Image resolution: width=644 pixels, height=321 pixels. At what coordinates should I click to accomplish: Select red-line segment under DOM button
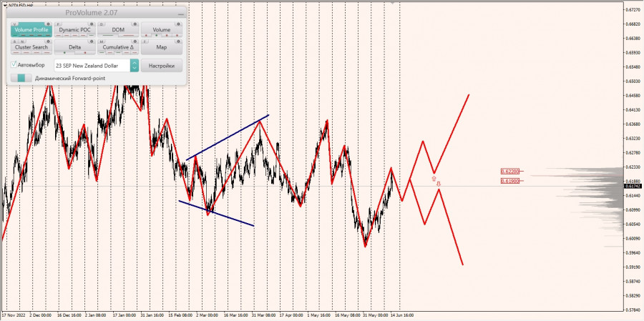[x=128, y=35]
